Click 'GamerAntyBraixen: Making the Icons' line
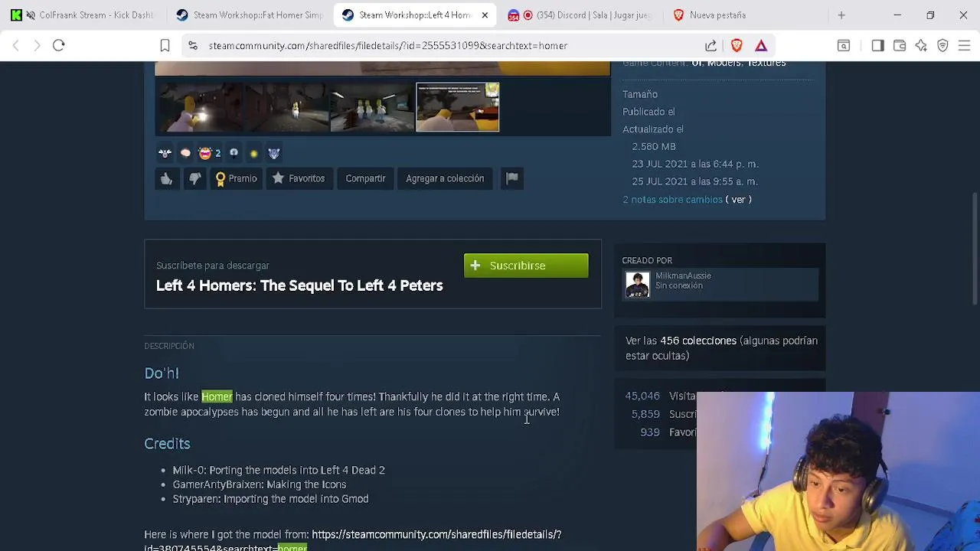 tap(260, 484)
